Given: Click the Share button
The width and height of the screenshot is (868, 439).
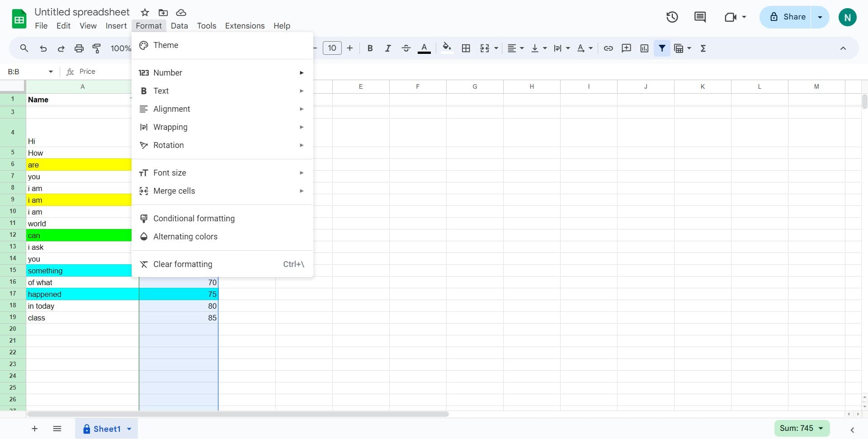Looking at the screenshot, I should tap(787, 17).
